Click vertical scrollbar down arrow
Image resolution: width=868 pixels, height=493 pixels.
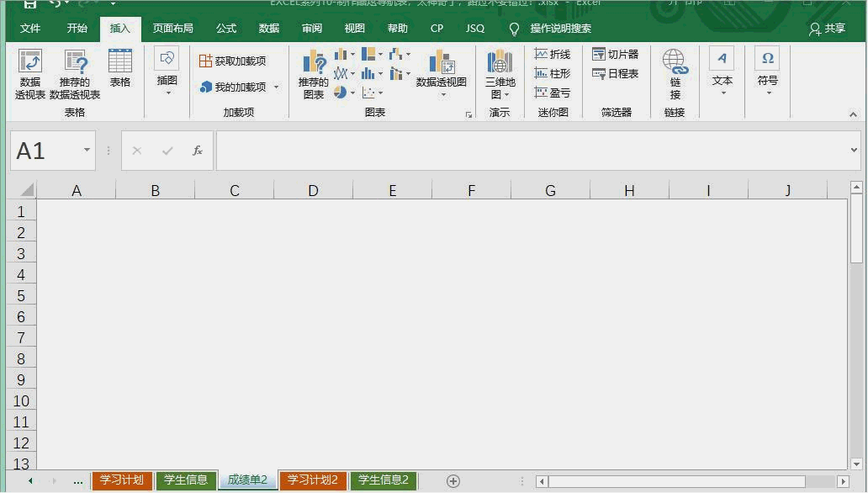tap(856, 464)
